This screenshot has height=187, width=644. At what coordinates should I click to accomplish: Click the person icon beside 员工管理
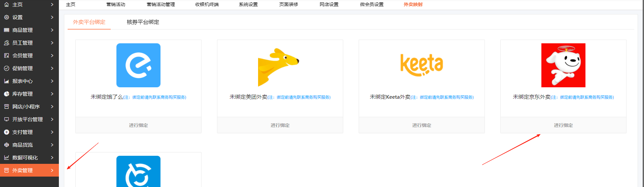coord(6,43)
